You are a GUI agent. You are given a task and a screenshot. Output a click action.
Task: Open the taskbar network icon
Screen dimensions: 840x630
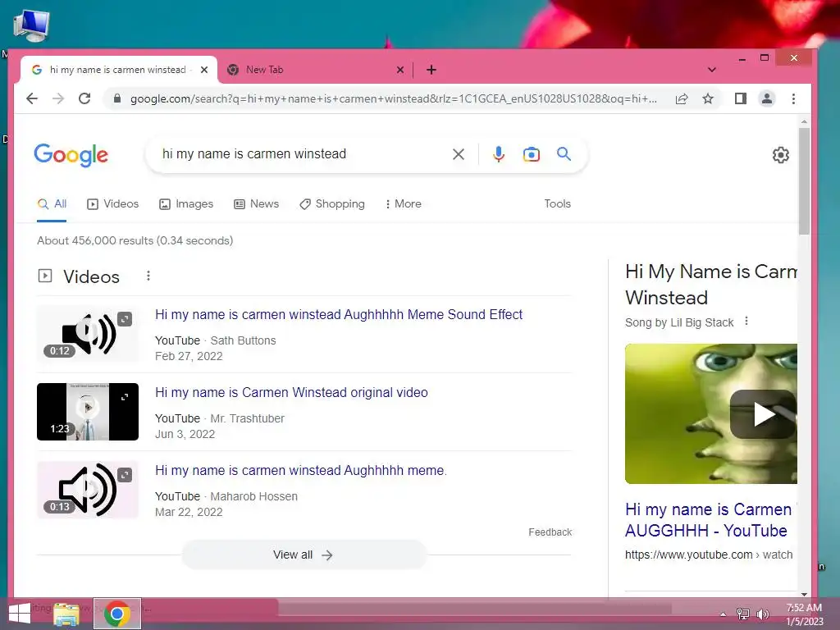[x=743, y=614]
